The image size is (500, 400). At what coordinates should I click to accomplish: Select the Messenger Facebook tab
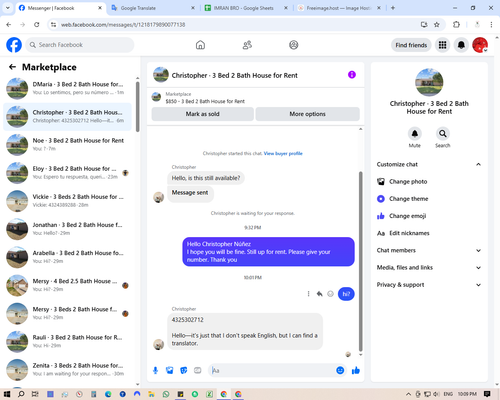(x=60, y=8)
